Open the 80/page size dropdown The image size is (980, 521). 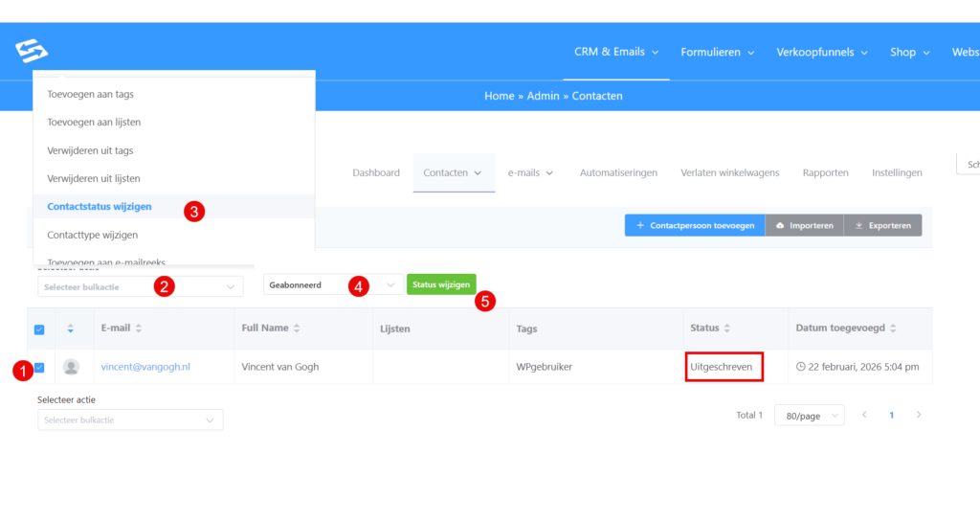point(809,416)
